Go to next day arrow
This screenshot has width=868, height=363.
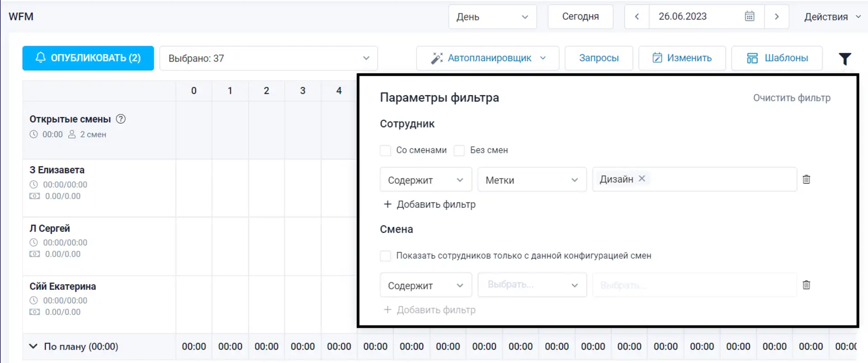777,17
